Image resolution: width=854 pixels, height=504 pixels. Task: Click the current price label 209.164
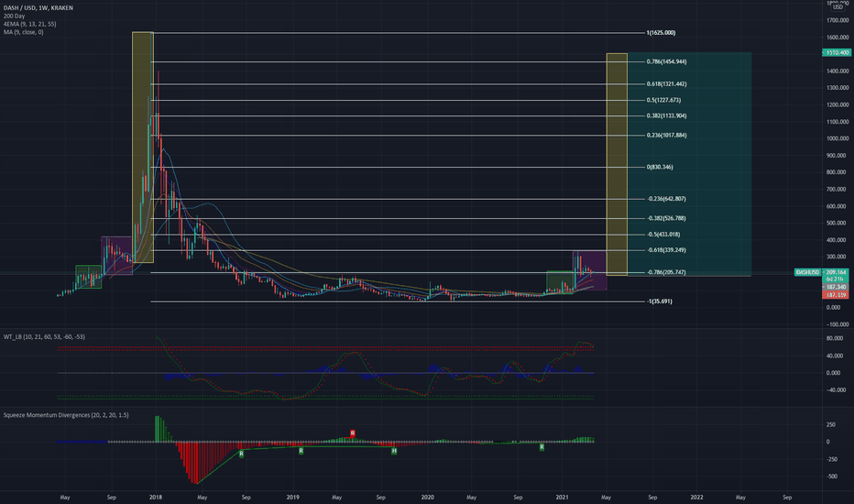[x=836, y=272]
